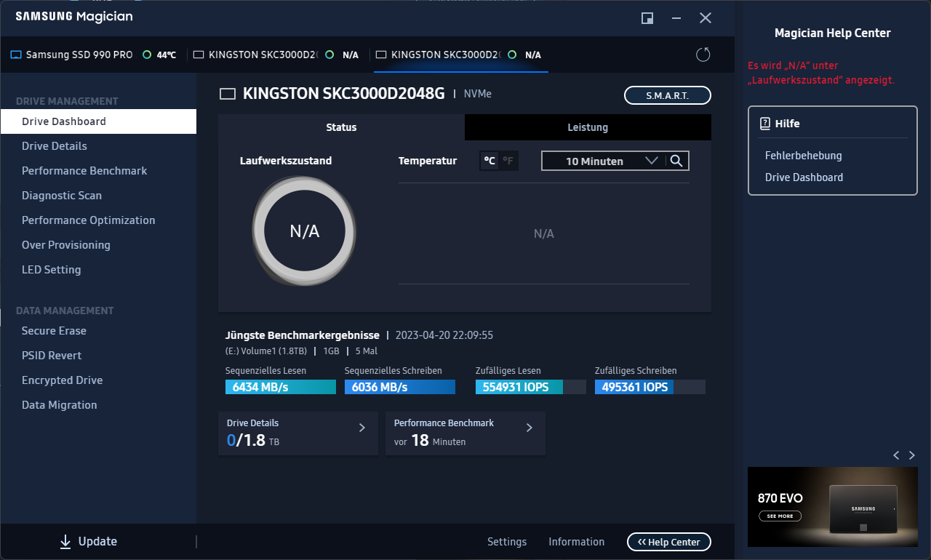Refresh drive list with circular arrow icon
Screen dimensions: 931x560
click(x=703, y=55)
